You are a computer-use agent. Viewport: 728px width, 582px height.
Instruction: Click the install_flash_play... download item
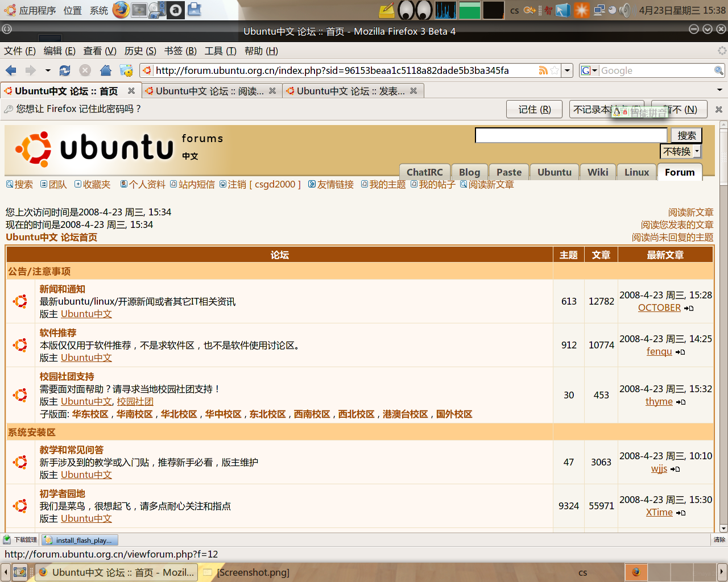coord(80,540)
